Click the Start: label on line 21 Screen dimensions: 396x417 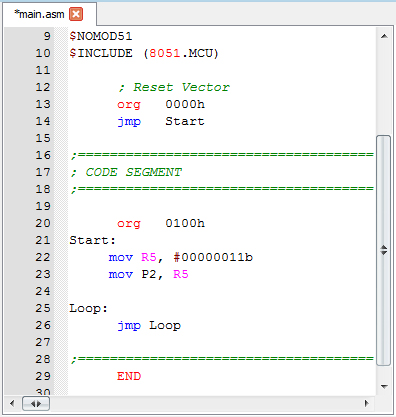point(93,240)
